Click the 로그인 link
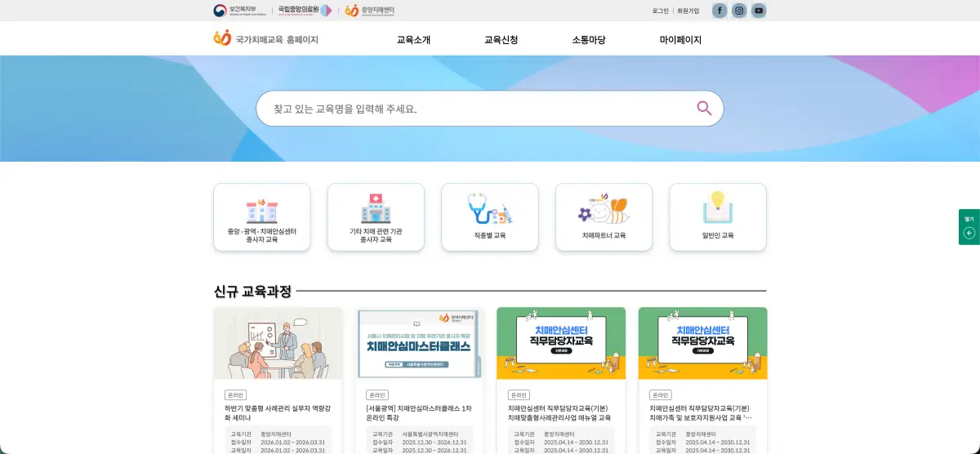This screenshot has height=454, width=980. point(661,11)
